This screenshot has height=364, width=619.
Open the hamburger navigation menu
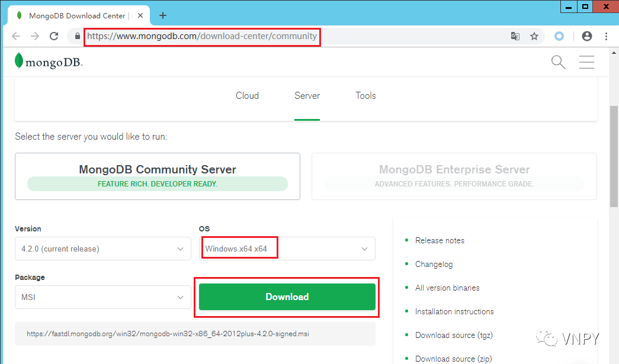click(x=586, y=62)
